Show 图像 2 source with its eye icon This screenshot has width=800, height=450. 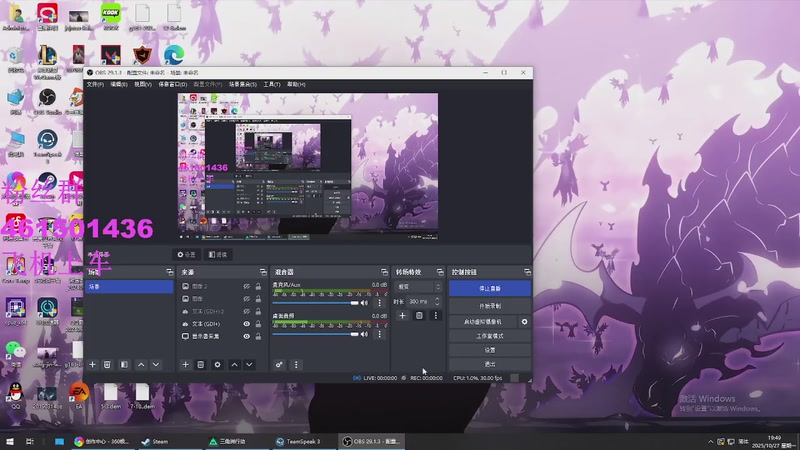pyautogui.click(x=246, y=287)
